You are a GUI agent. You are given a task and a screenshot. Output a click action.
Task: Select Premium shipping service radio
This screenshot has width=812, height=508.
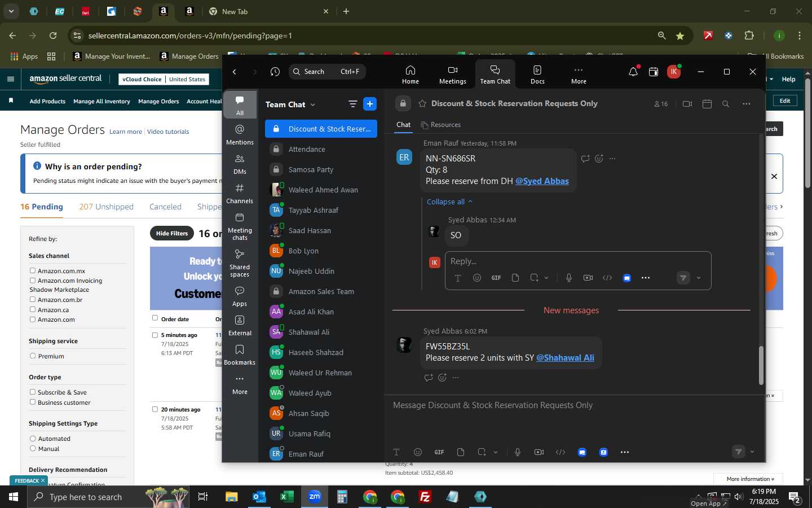pos(33,356)
